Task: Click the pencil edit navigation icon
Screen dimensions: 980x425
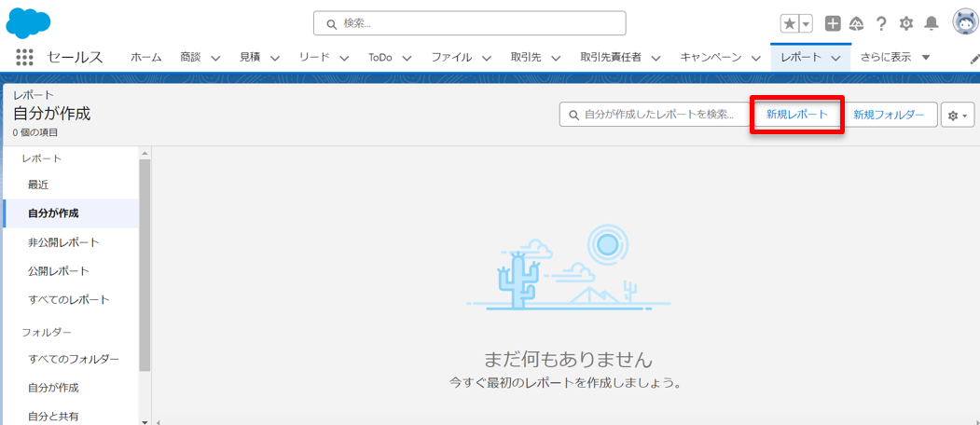Action: [x=974, y=60]
